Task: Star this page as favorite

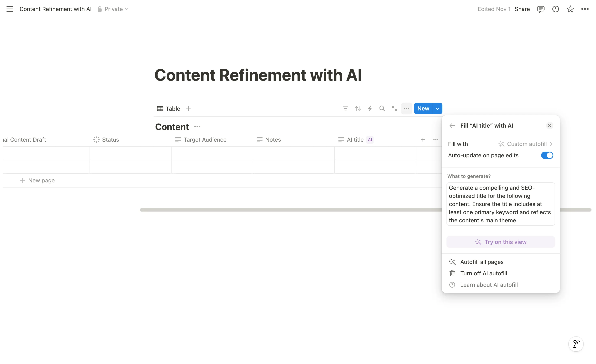Action: (x=570, y=9)
